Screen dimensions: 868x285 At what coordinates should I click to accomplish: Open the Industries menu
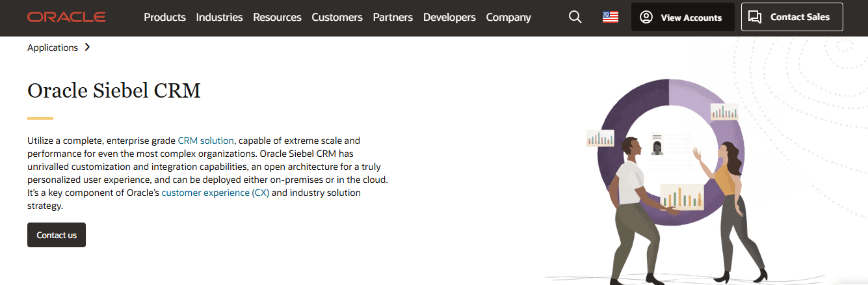point(219,18)
